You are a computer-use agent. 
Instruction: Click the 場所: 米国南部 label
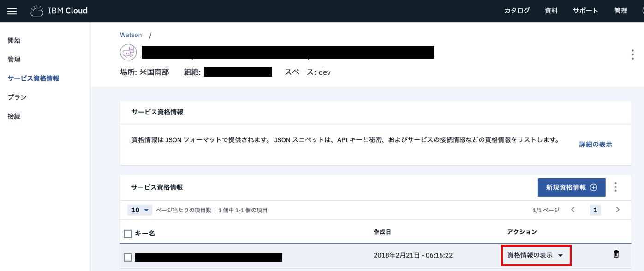(x=144, y=72)
